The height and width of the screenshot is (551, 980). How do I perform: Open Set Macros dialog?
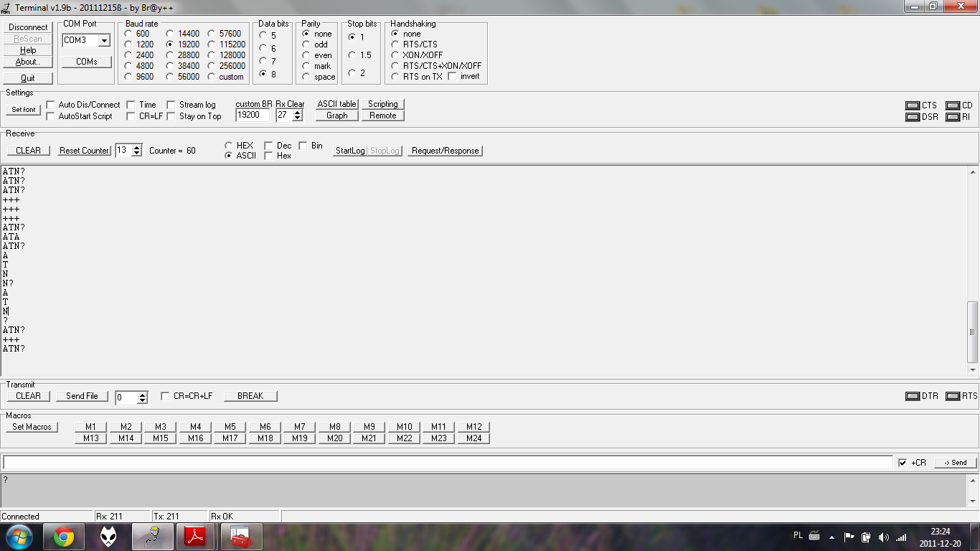tap(32, 427)
